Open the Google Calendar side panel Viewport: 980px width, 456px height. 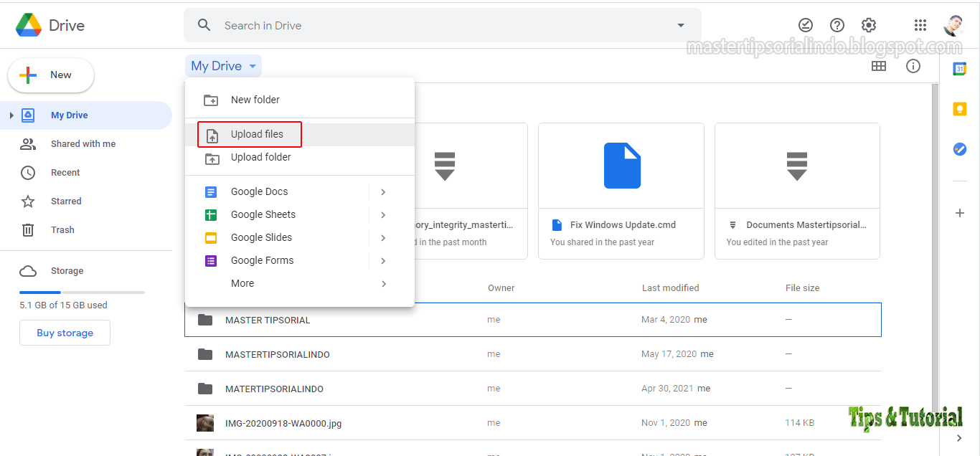[x=960, y=68]
